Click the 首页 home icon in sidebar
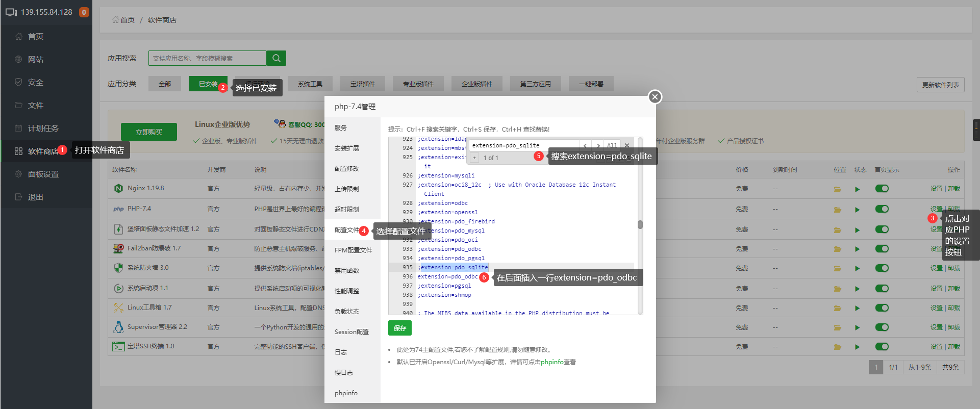This screenshot has height=409, width=980. [18, 36]
